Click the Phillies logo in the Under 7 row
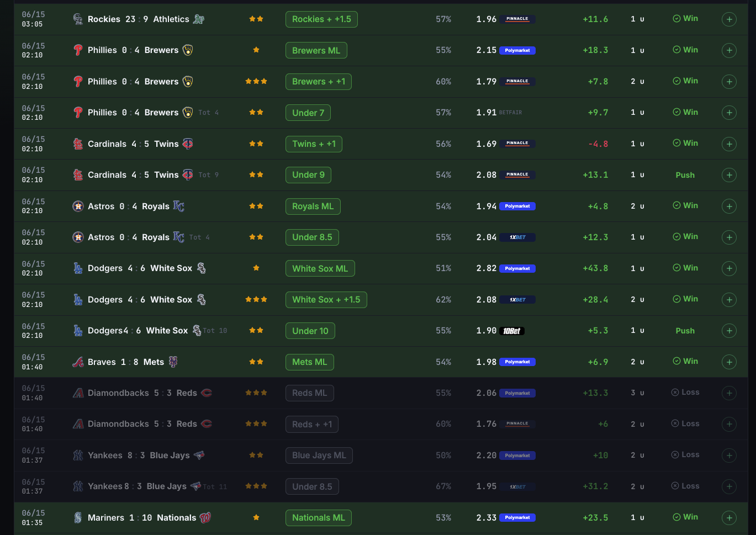This screenshot has width=756, height=535. click(x=78, y=113)
